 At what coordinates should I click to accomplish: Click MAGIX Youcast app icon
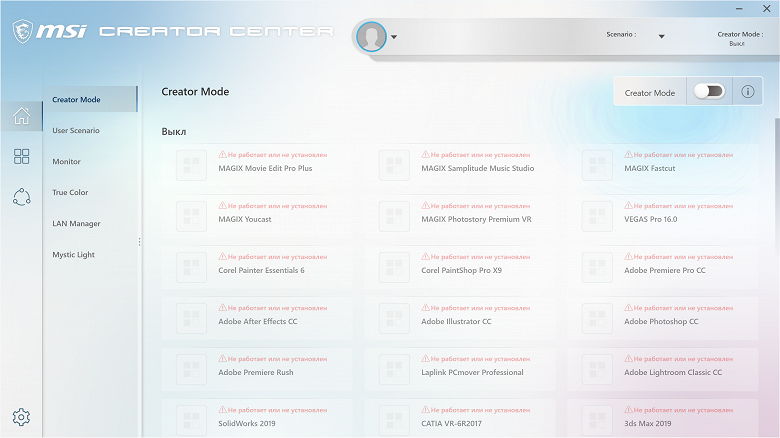tap(192, 216)
